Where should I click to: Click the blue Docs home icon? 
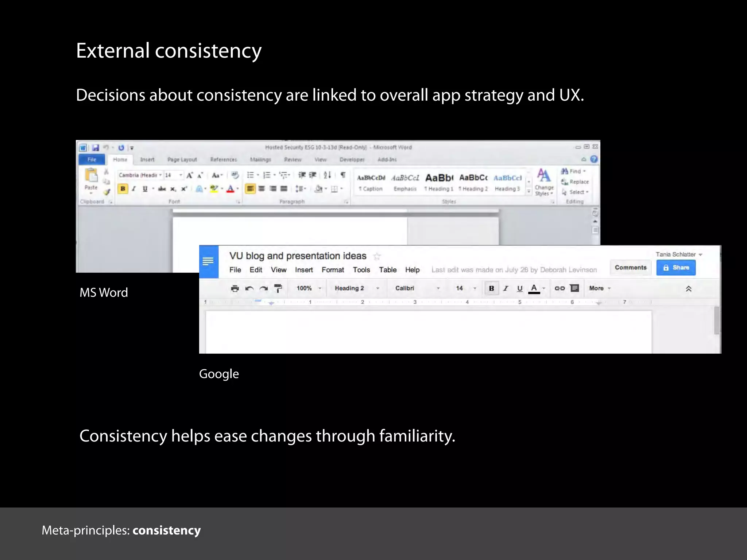point(209,261)
